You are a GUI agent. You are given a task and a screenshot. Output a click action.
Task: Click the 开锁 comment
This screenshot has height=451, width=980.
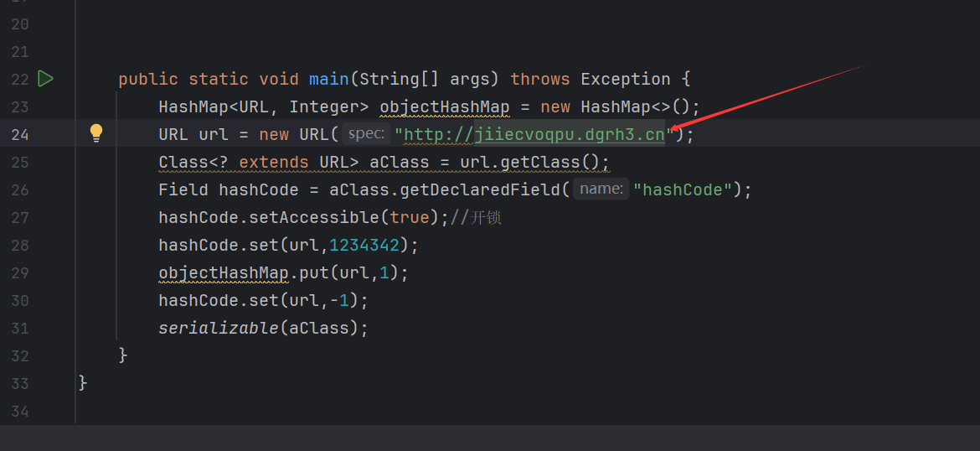click(487, 218)
